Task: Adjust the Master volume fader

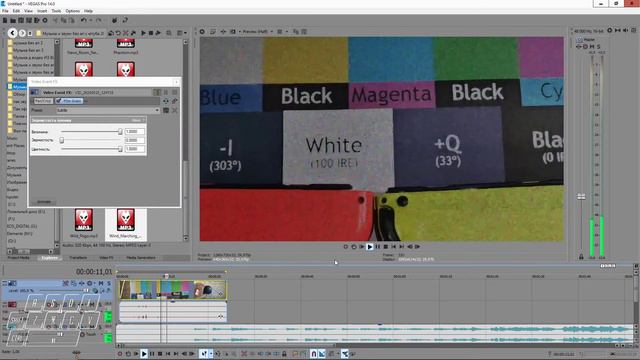Action: tap(581, 197)
